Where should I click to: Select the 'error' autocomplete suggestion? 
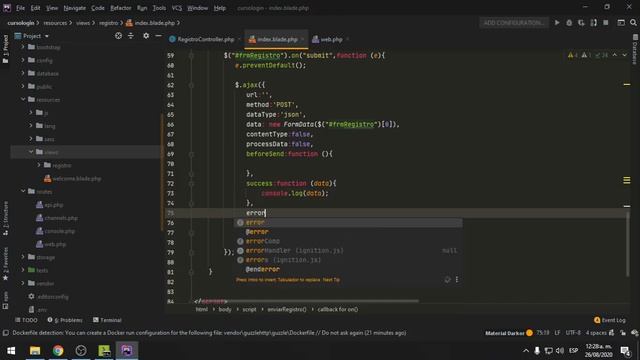pyautogui.click(x=348, y=222)
